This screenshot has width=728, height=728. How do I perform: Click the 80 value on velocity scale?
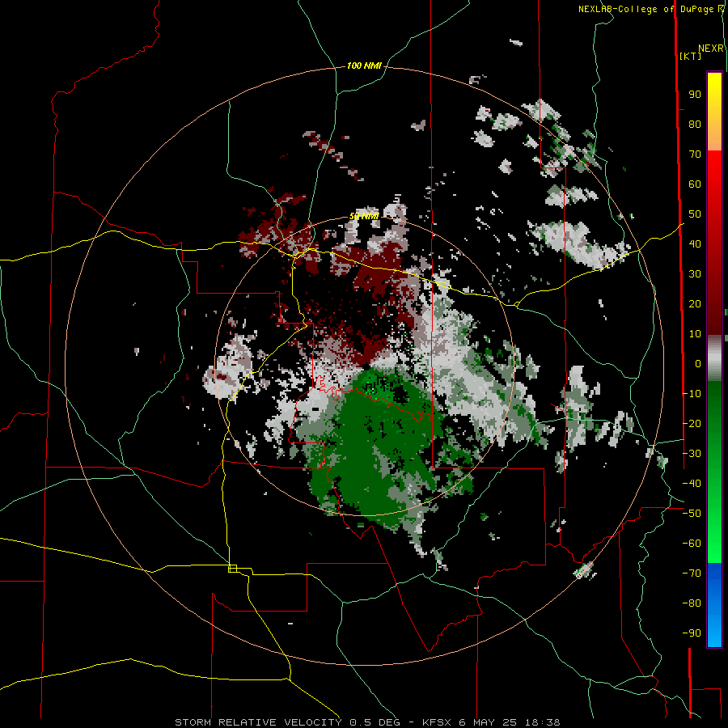(x=695, y=125)
